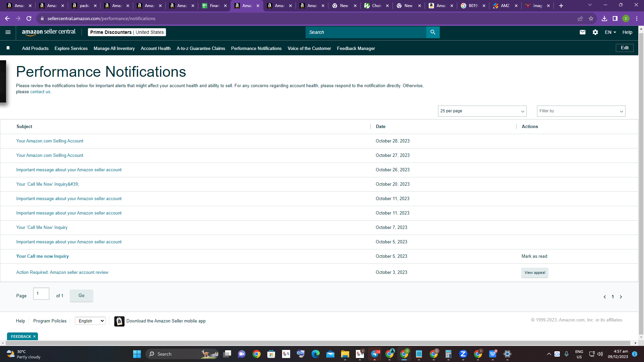Open the Chrome profile avatar
Image resolution: width=644 pixels, height=362 pixels.
[626, 18]
